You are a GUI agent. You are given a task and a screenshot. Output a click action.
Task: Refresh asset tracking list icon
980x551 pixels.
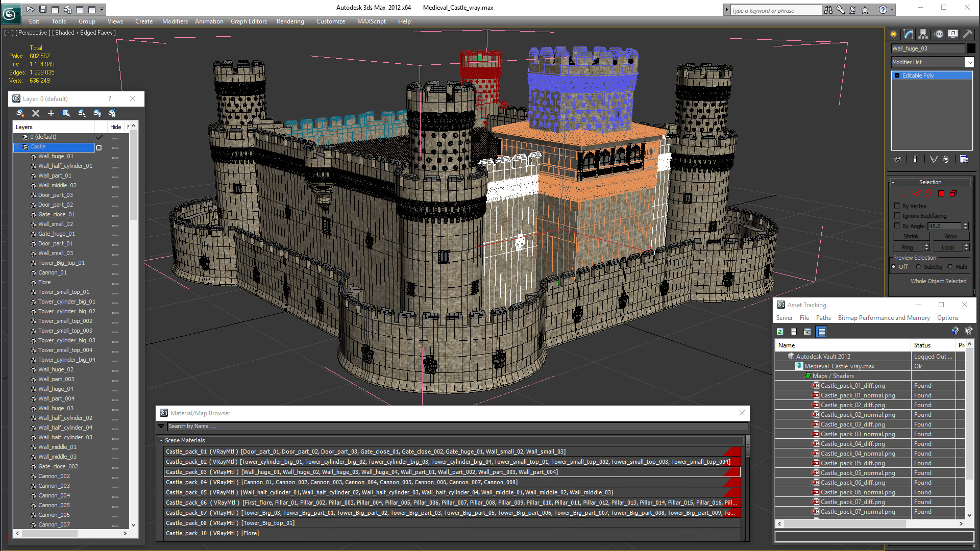(x=780, y=332)
